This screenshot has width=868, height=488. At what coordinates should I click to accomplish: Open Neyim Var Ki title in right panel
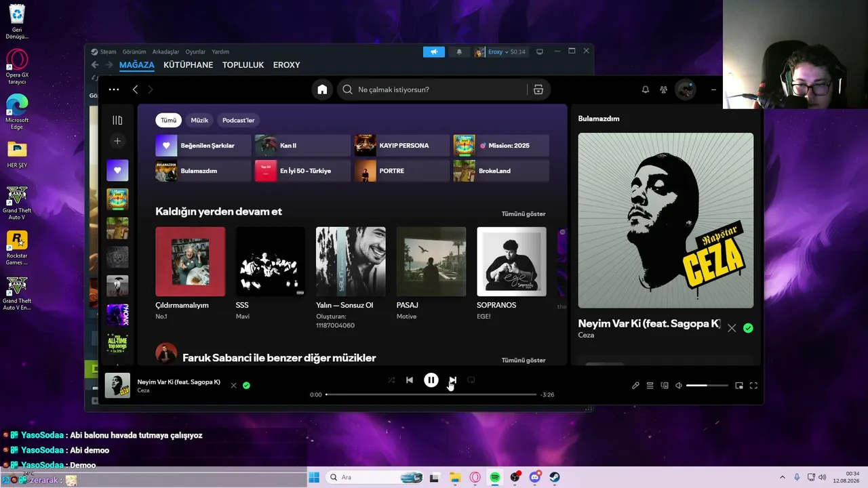tap(649, 324)
